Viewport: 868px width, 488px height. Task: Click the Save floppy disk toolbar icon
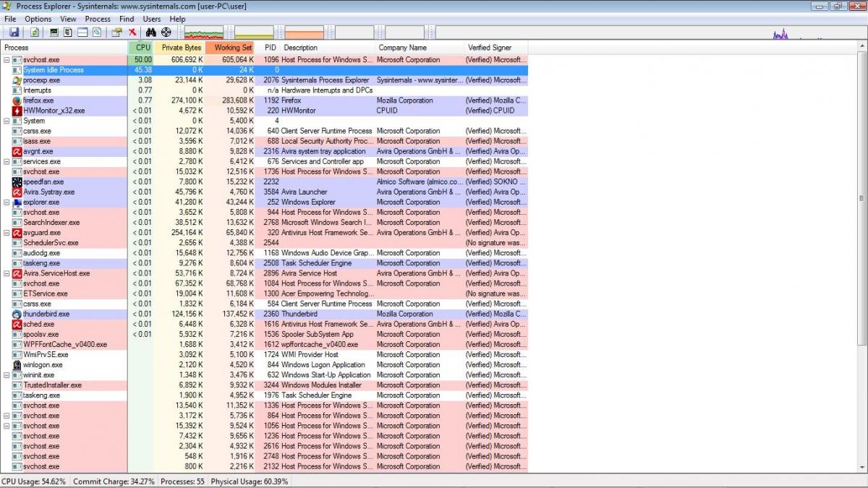pyautogui.click(x=14, y=33)
